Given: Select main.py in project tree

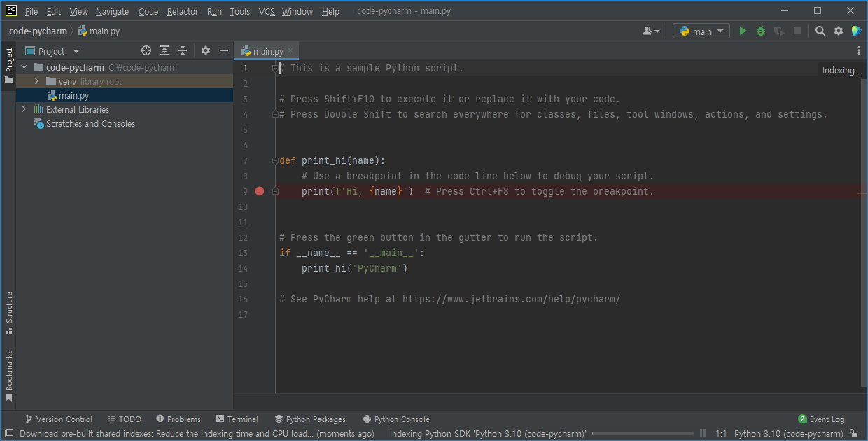Looking at the screenshot, I should coord(73,95).
